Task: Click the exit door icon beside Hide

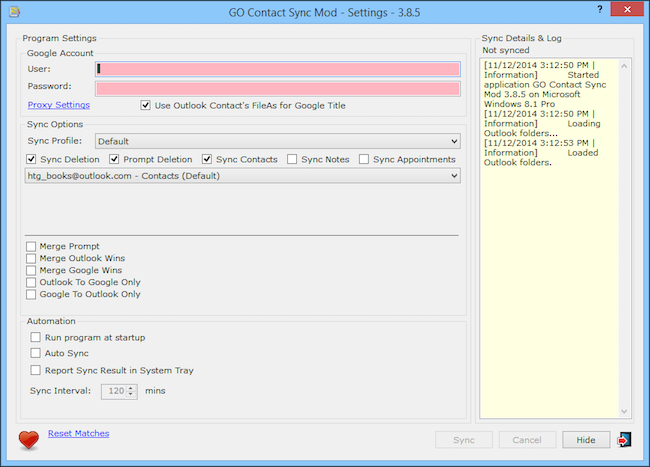Action: [x=624, y=440]
